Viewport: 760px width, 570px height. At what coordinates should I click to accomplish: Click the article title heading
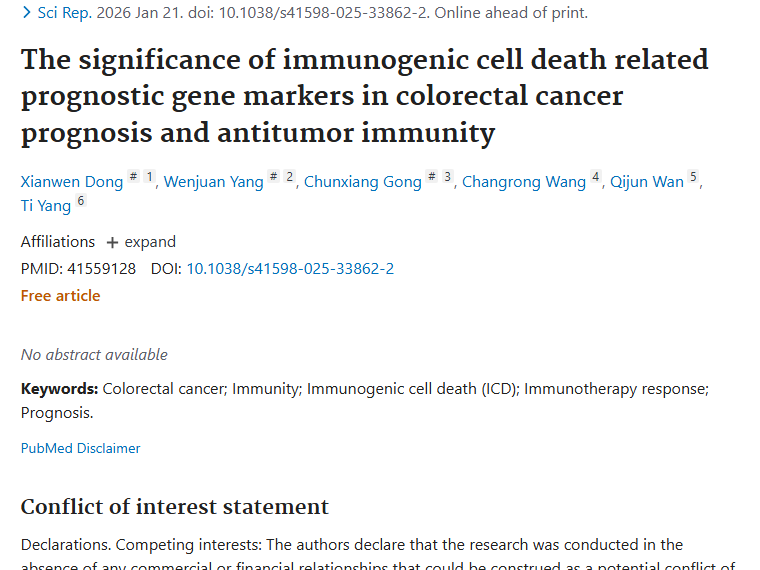pyautogui.click(x=364, y=96)
